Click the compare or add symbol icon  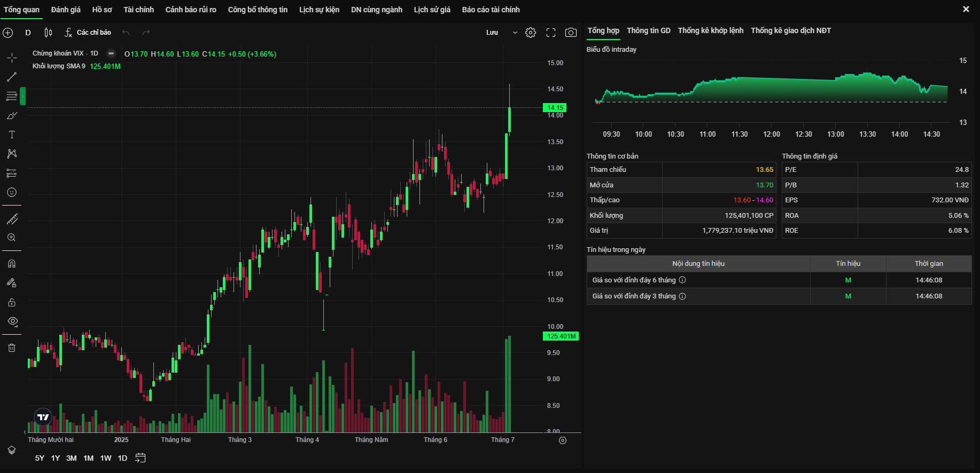[8, 33]
